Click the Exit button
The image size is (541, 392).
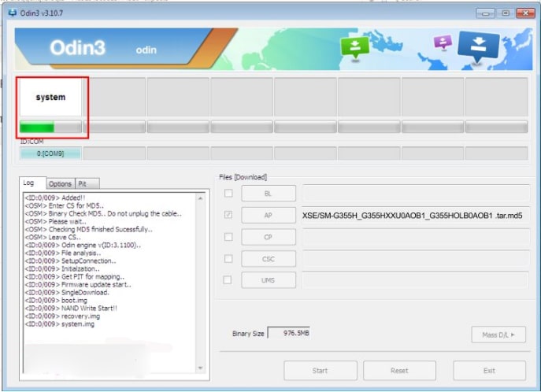point(489,371)
